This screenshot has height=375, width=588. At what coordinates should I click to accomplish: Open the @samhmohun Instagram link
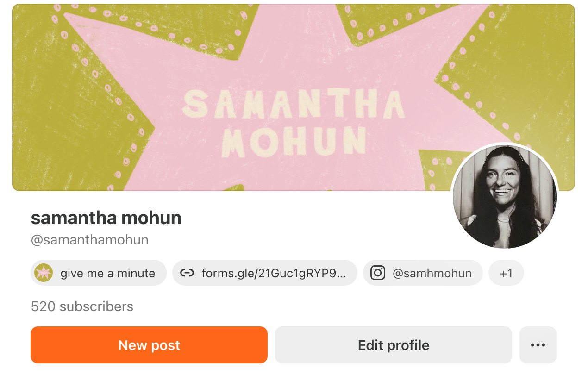pyautogui.click(x=423, y=273)
